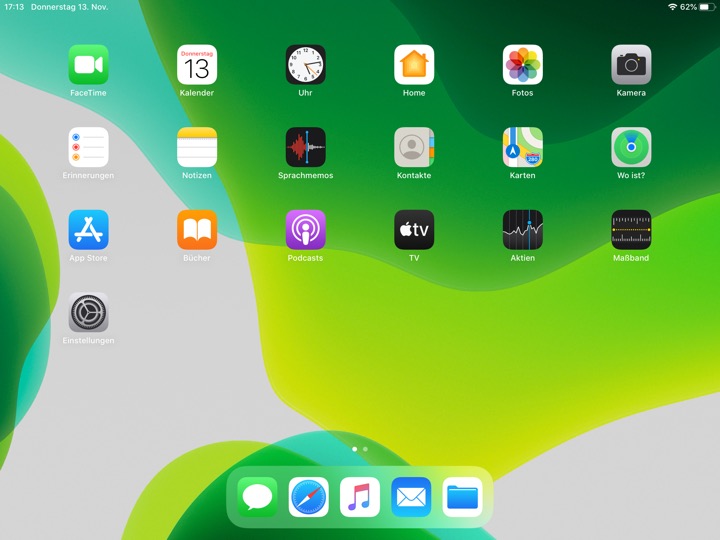Open the Kontakte app
Viewport: 720px width, 540px height.
414,147
